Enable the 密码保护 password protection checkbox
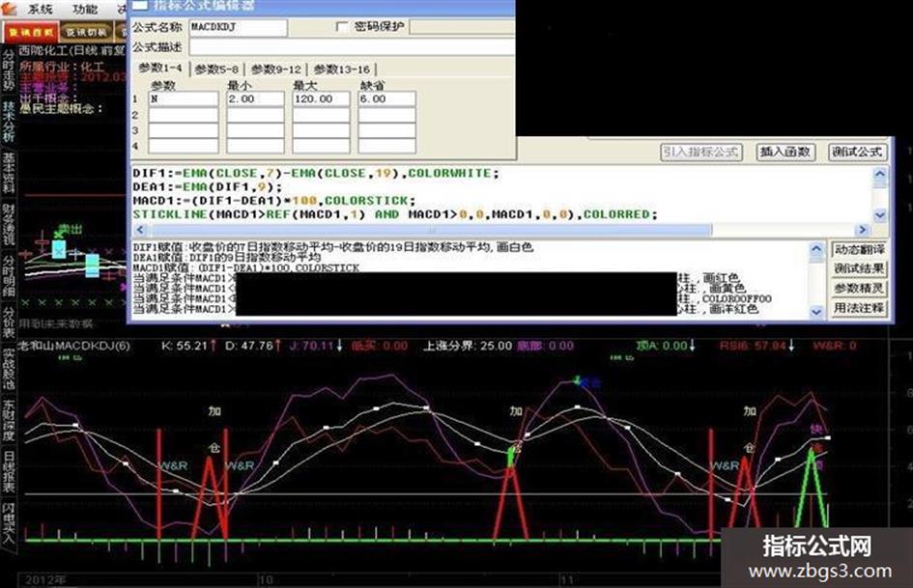The image size is (913, 588). coord(342,26)
